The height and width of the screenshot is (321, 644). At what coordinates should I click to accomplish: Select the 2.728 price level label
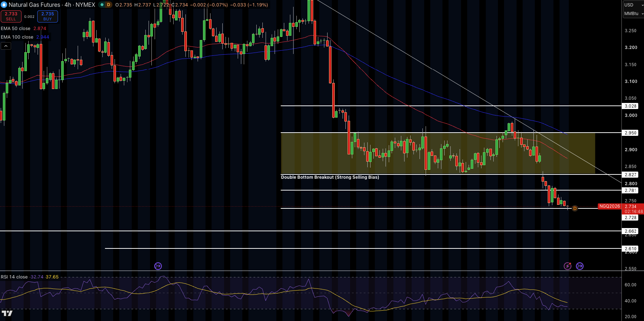(630, 218)
